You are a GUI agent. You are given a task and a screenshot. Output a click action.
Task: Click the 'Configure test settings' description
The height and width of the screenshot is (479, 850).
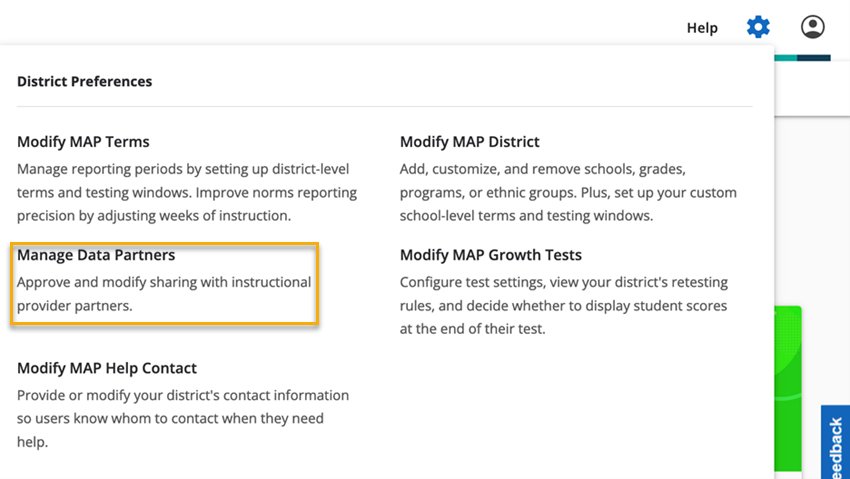pyautogui.click(x=563, y=283)
